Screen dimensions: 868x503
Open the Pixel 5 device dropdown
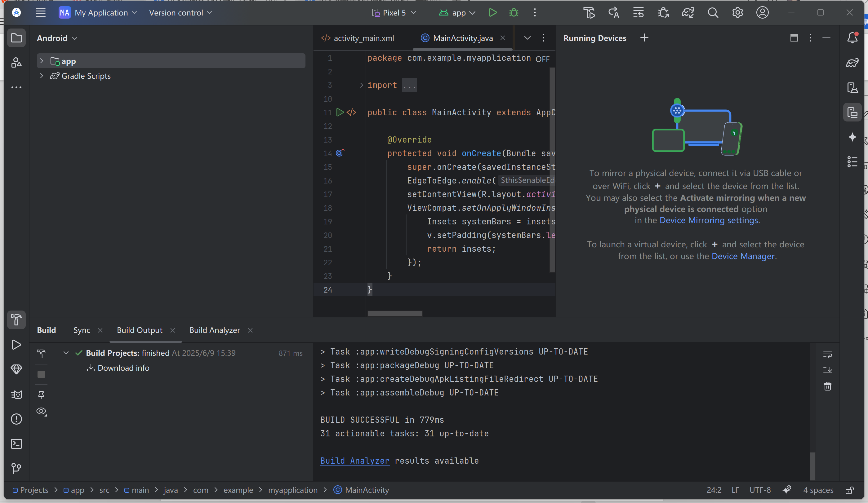tap(394, 13)
